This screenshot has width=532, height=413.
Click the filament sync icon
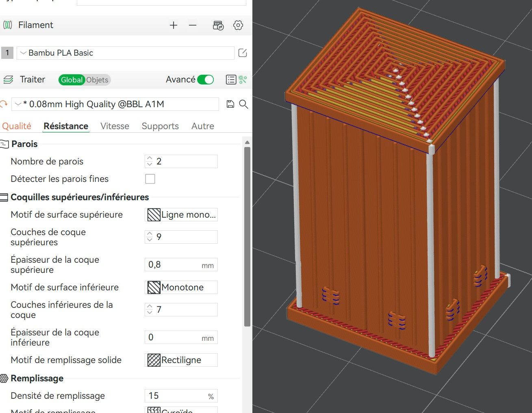click(218, 26)
